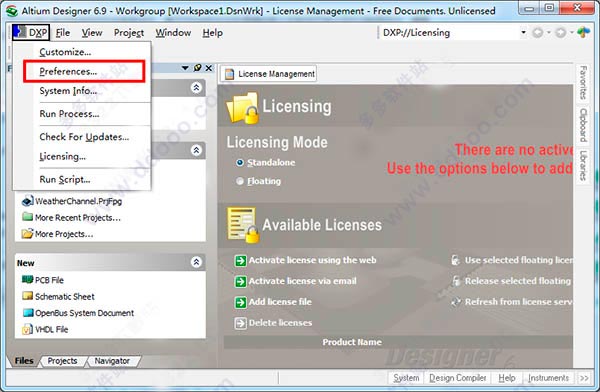Switch to the Files panel tab
The height and width of the screenshot is (392, 600).
(24, 361)
